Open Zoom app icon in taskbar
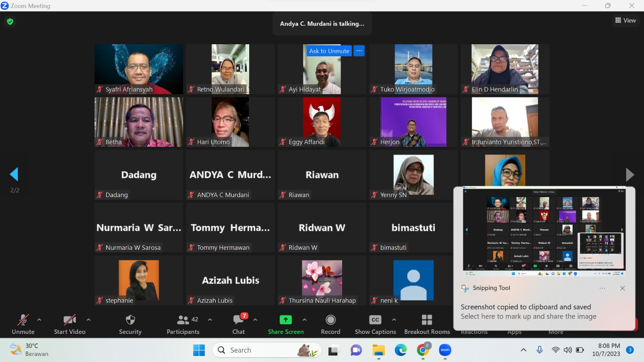Screen dimensions: 644x362 (445, 350)
